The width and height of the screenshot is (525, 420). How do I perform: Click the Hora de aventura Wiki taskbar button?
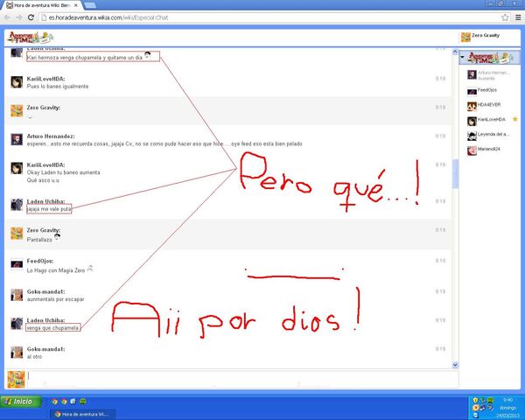83,414
